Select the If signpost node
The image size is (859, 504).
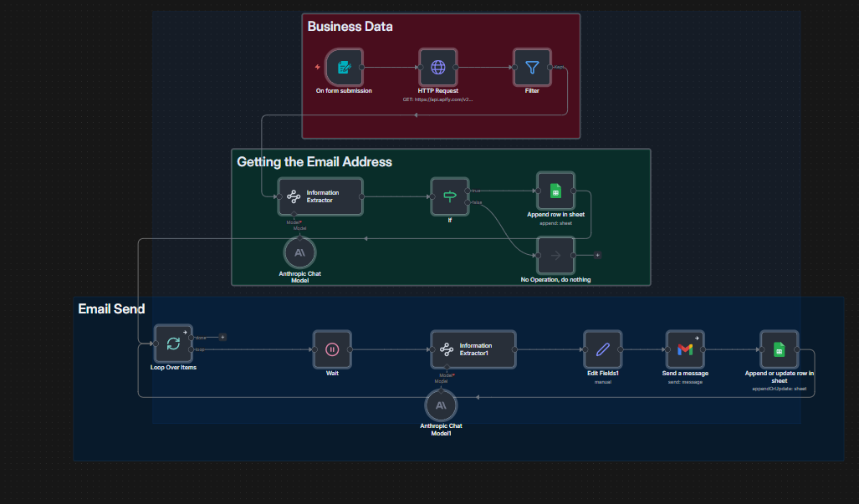(450, 196)
